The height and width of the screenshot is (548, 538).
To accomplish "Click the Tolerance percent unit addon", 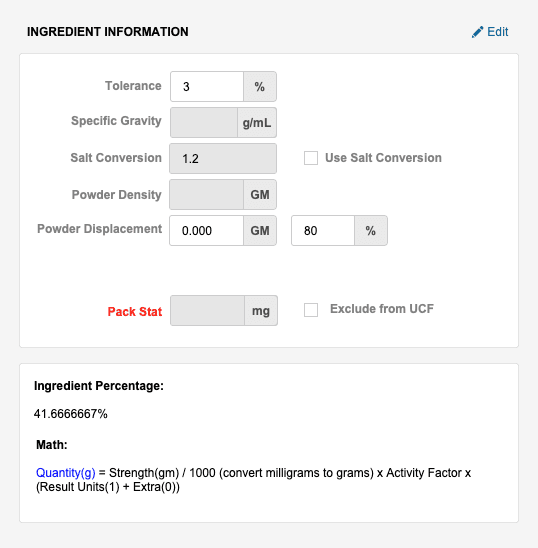I will [x=260, y=87].
